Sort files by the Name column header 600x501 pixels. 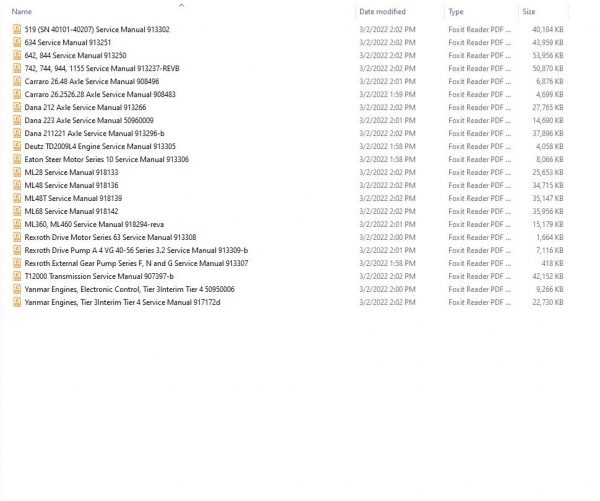21,11
